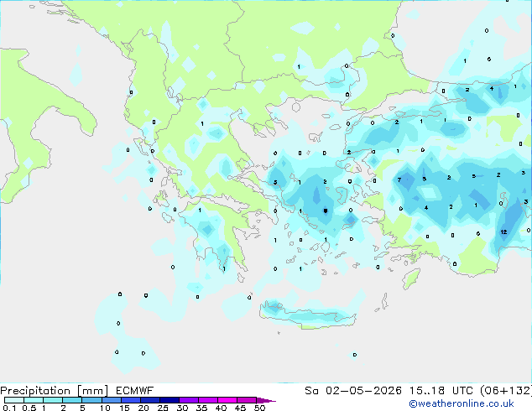Click the 'ECMWF' model label
This screenshot has width=532, height=411.
coord(135,391)
